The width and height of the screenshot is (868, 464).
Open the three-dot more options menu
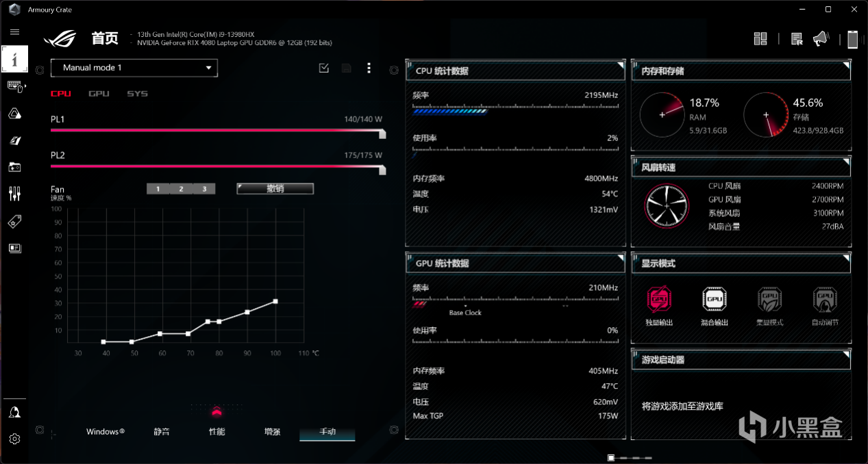coord(369,68)
